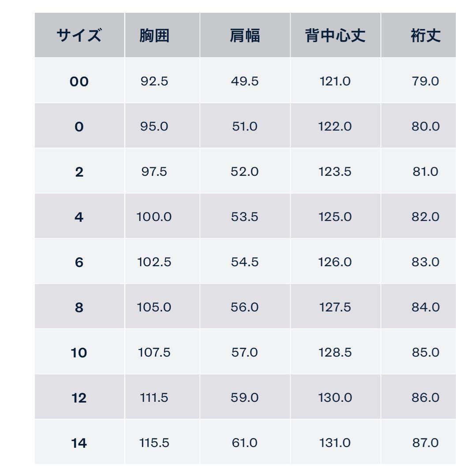Select the size 6 row label
Viewport: 456px width, 476px height.
pos(79,263)
